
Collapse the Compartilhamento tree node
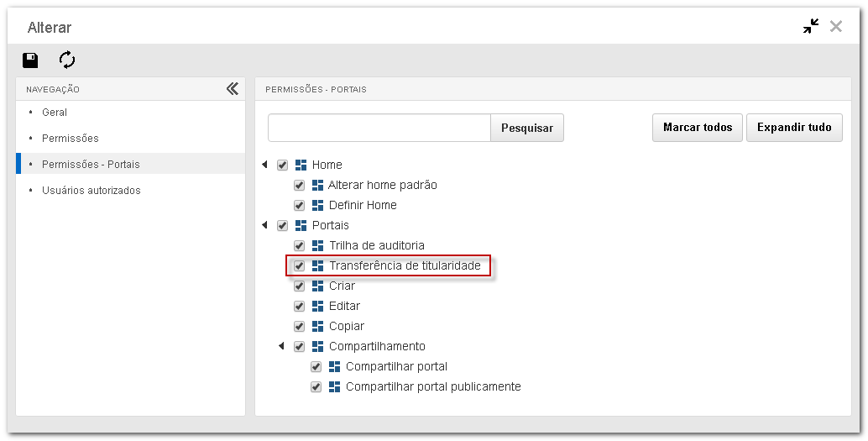tap(281, 346)
